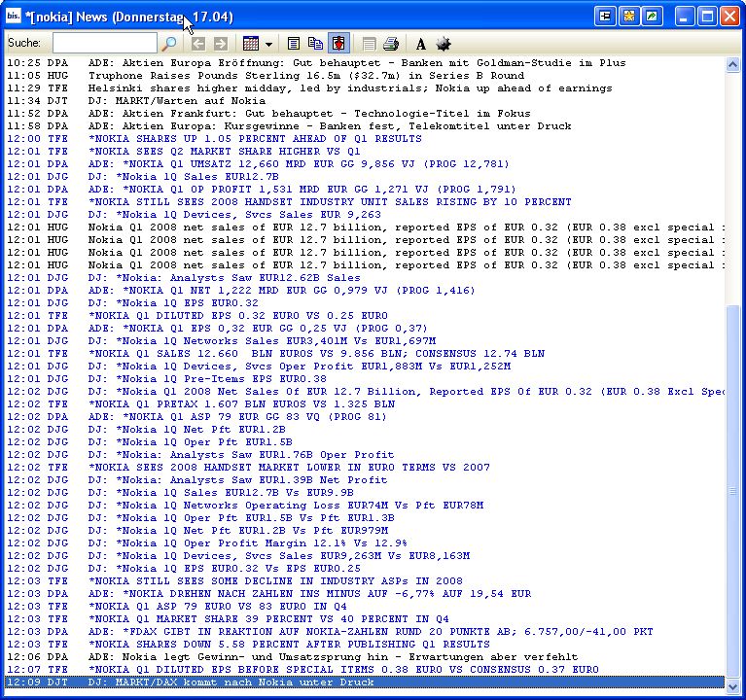Select 'Aktien Frankfurt: Gut behauptet' headline
746x700 pixels.
(366, 113)
